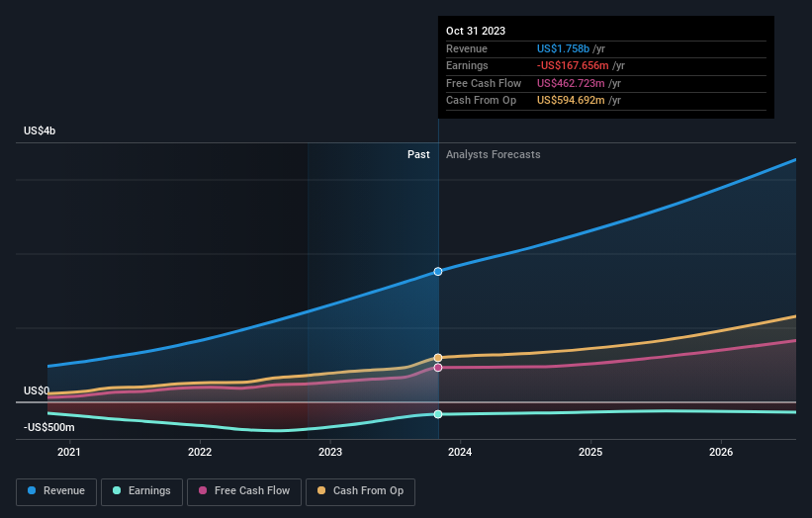Click the US$4b axis label
Image resolution: width=812 pixels, height=518 pixels.
[40, 130]
